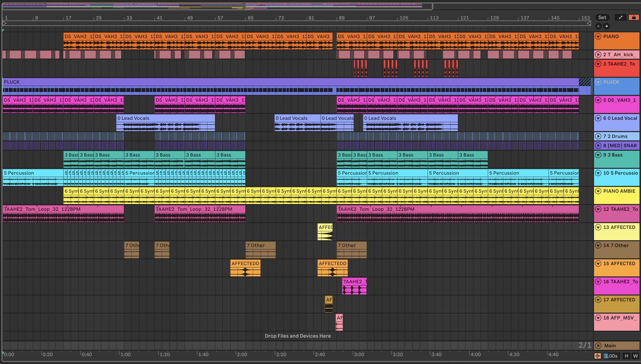Click the loop end bracket marker
The image size is (641, 364).
[x=589, y=23]
